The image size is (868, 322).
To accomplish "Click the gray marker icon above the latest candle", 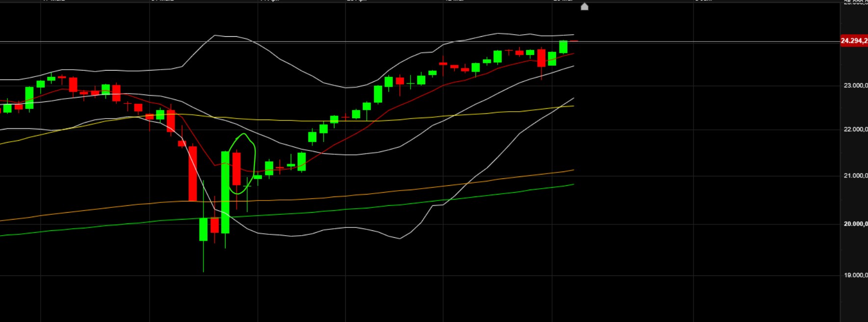I will pos(584,6).
